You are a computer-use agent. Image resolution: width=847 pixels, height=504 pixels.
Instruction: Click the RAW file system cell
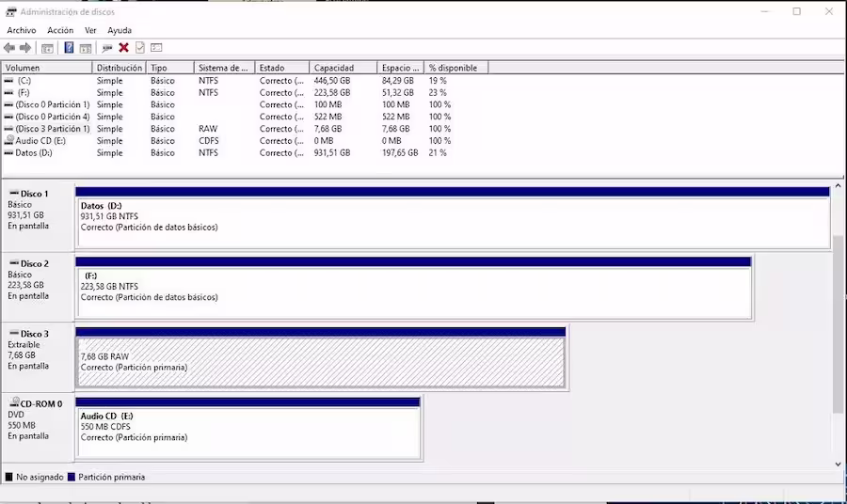[x=208, y=129]
